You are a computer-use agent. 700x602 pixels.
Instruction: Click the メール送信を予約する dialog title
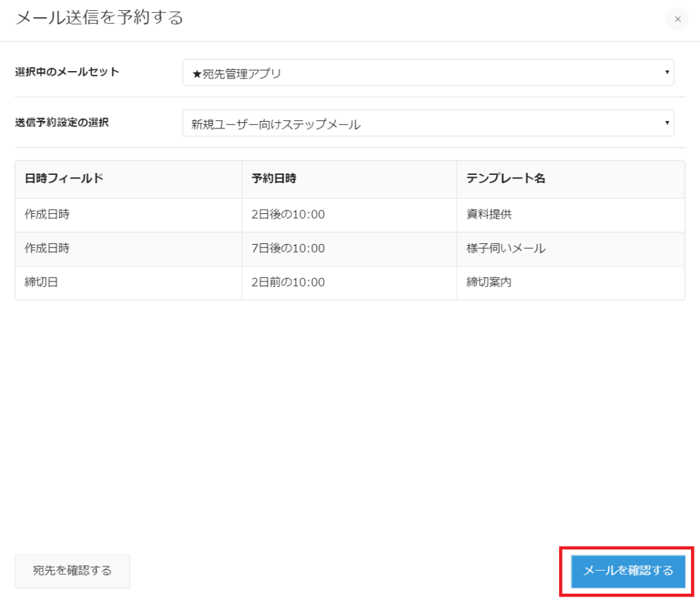pyautogui.click(x=99, y=18)
